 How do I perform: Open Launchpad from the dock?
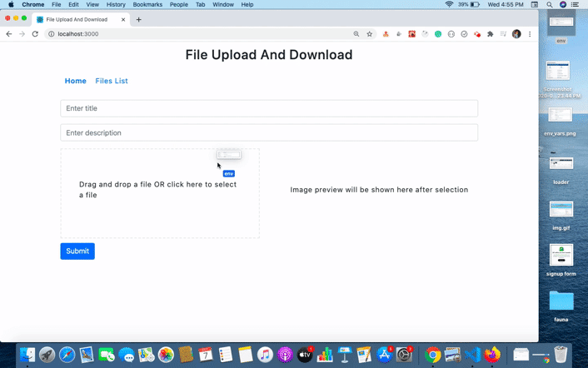click(x=47, y=355)
